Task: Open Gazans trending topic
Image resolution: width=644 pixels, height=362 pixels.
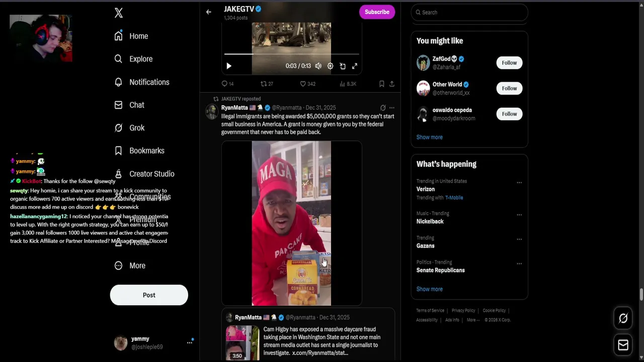Action: click(426, 246)
